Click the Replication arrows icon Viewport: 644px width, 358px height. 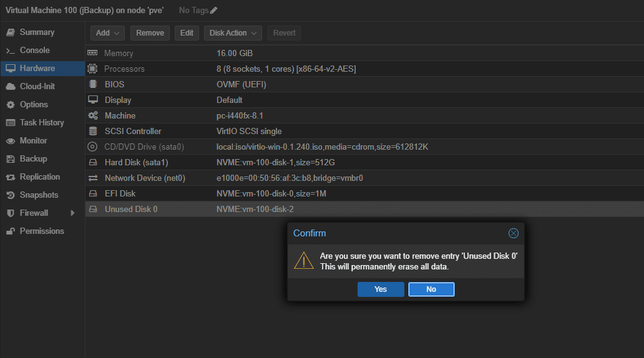(11, 177)
